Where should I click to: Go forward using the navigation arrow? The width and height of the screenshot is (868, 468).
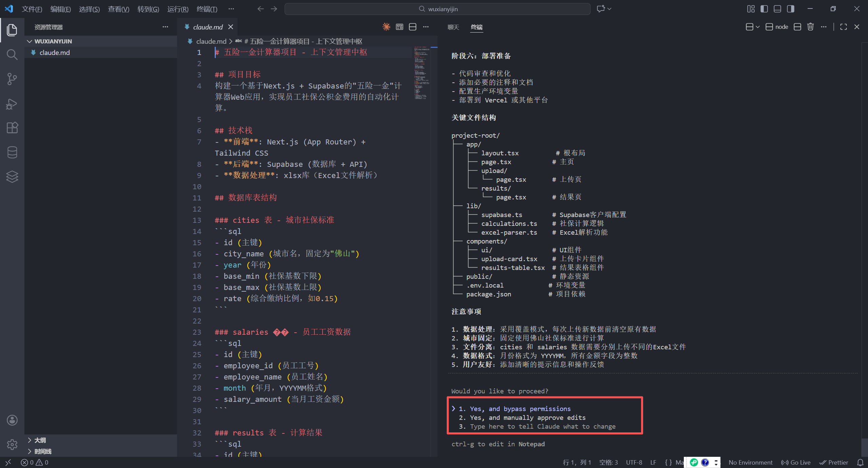(x=274, y=9)
